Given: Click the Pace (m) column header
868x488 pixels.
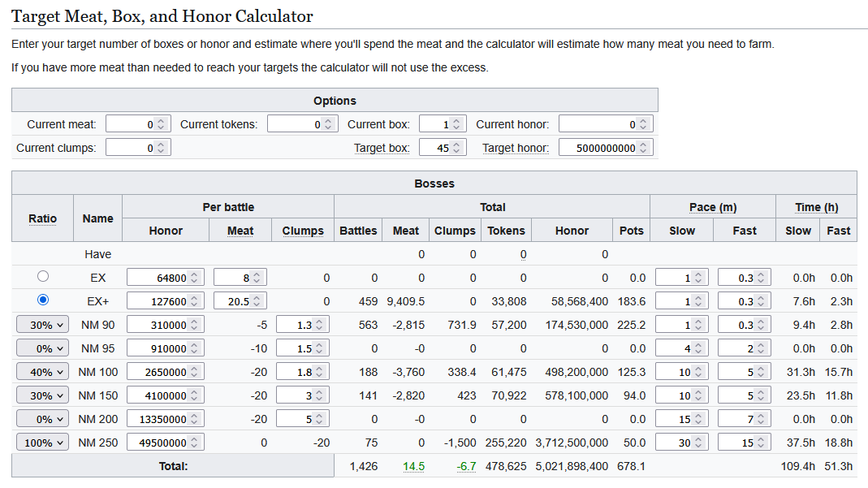Looking at the screenshot, I should (713, 207).
